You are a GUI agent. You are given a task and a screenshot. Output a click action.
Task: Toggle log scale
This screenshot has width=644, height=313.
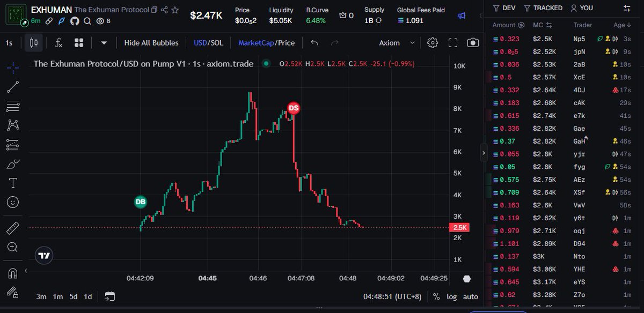point(452,296)
